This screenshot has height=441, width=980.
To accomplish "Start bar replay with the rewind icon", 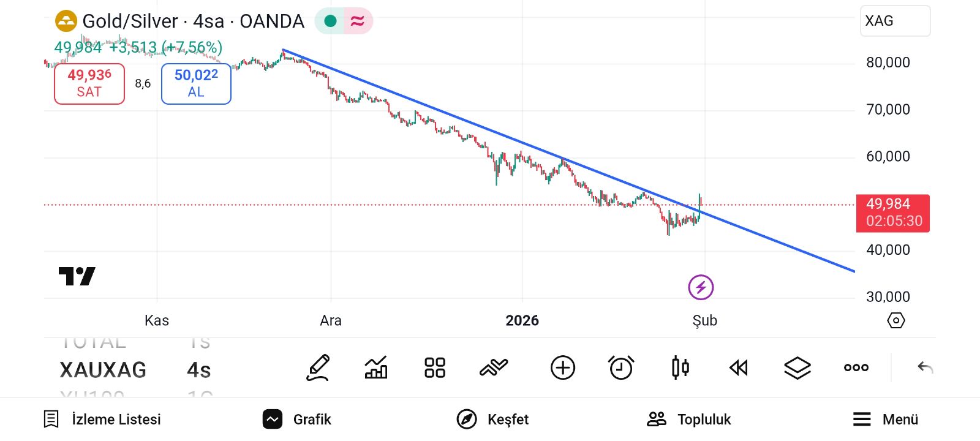I will pos(739,368).
